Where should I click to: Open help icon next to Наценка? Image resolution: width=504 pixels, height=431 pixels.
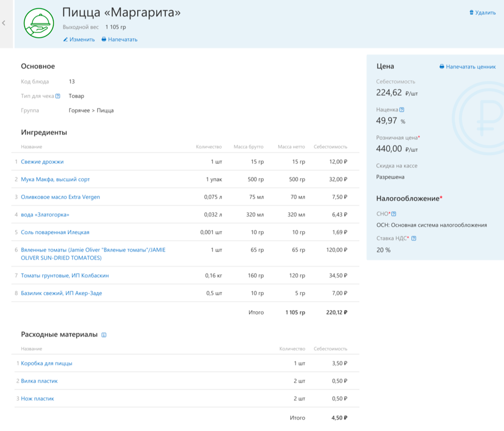tap(402, 110)
